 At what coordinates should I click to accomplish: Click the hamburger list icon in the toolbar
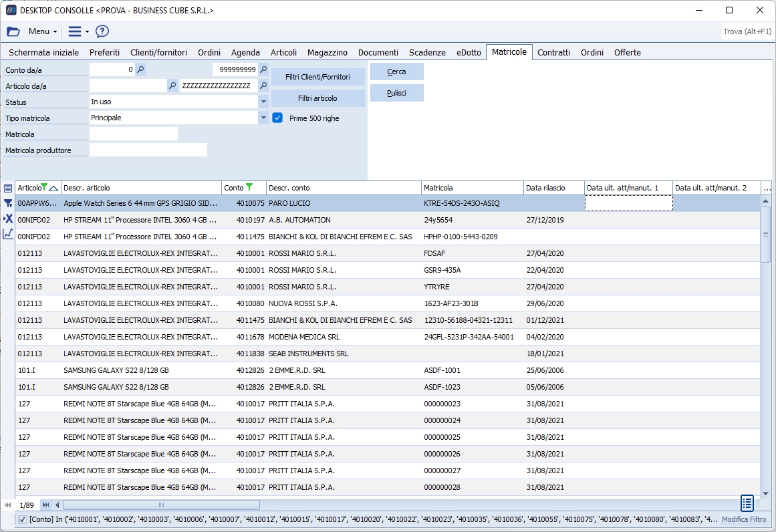(x=75, y=31)
